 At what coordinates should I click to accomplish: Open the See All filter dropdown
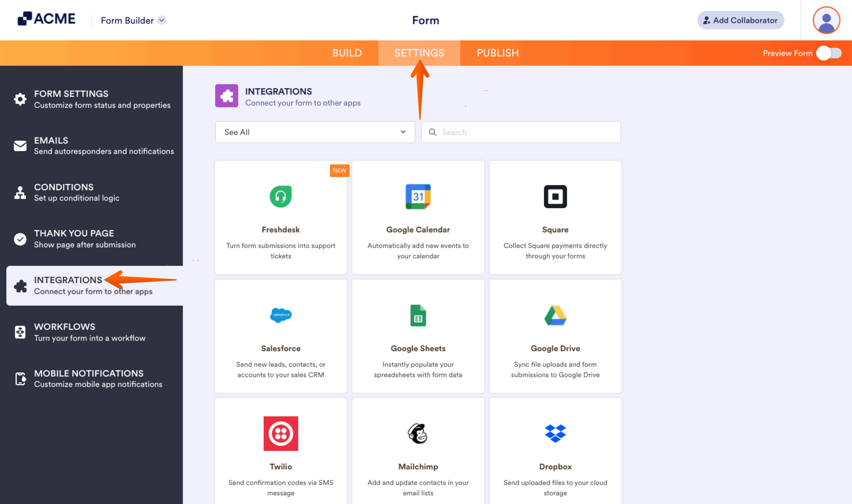315,132
